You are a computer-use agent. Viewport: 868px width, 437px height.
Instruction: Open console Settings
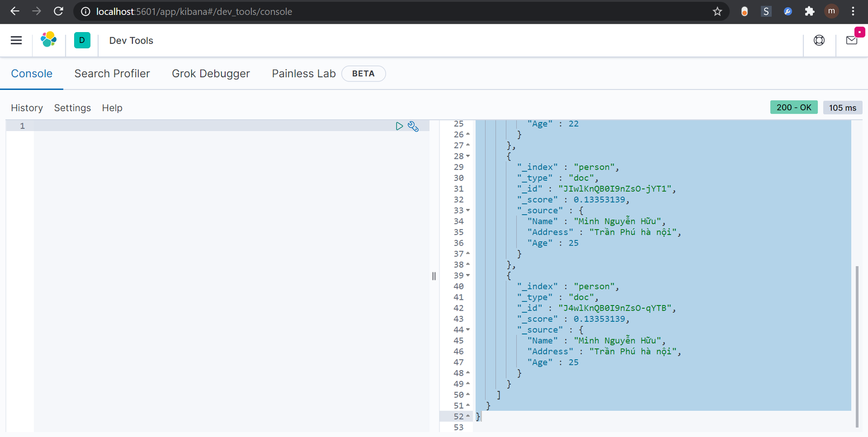pyautogui.click(x=73, y=108)
